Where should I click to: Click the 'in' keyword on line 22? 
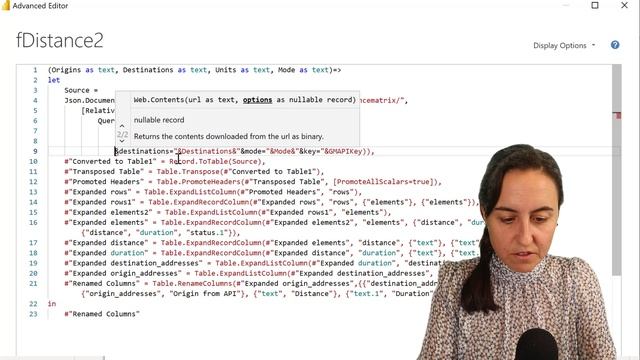click(52, 304)
